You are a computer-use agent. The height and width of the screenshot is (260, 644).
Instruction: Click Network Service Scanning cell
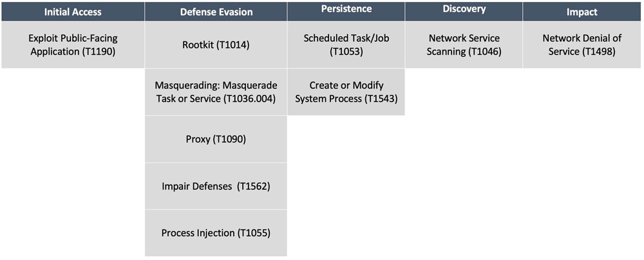click(464, 45)
